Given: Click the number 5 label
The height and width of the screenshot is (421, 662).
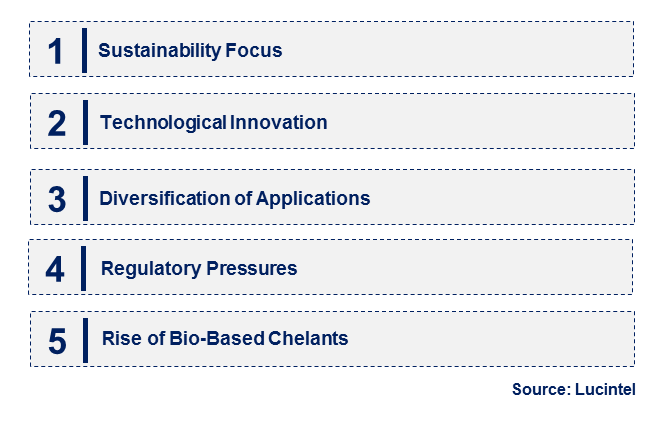Looking at the screenshot, I should (57, 341).
